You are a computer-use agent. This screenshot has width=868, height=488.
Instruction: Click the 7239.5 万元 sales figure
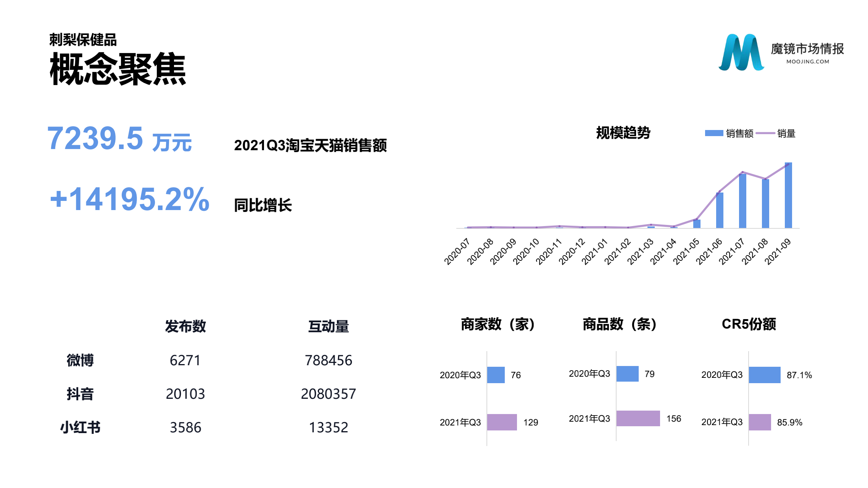[x=119, y=139]
